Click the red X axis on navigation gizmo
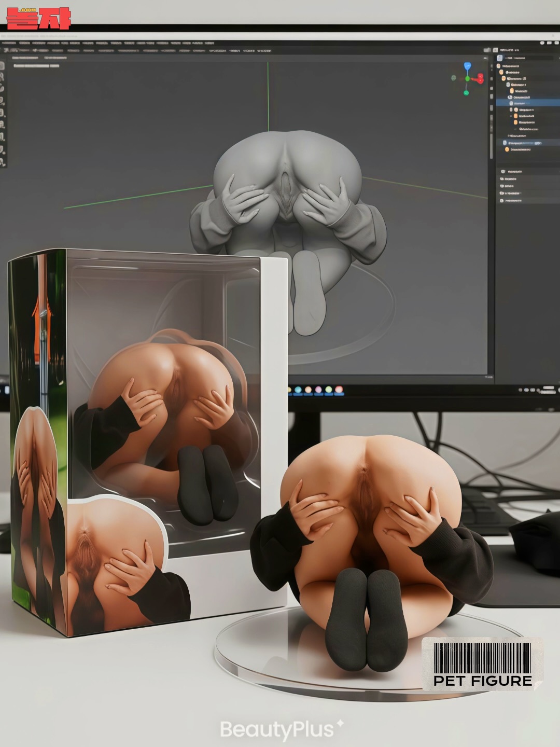The width and height of the screenshot is (560, 747). (480, 79)
